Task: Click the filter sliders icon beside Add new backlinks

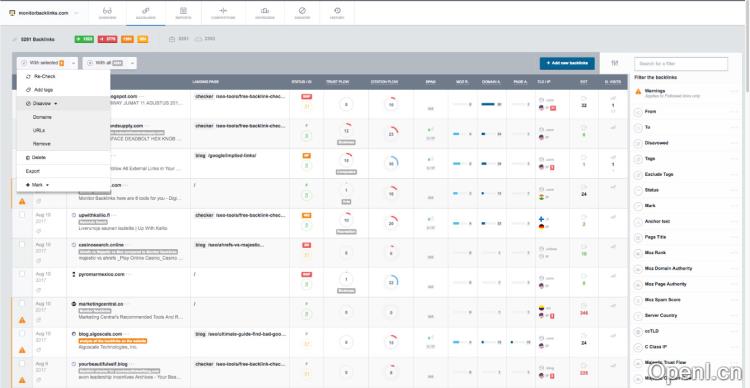Action: [x=615, y=63]
